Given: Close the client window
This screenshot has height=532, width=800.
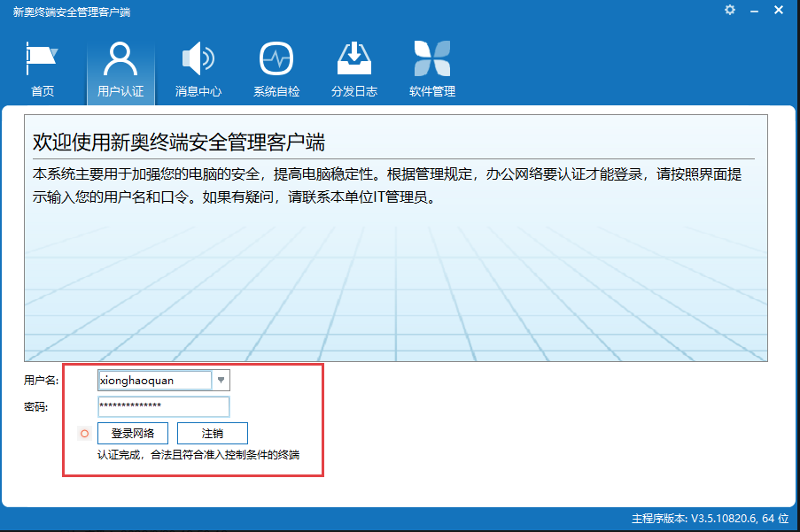Looking at the screenshot, I should [779, 10].
